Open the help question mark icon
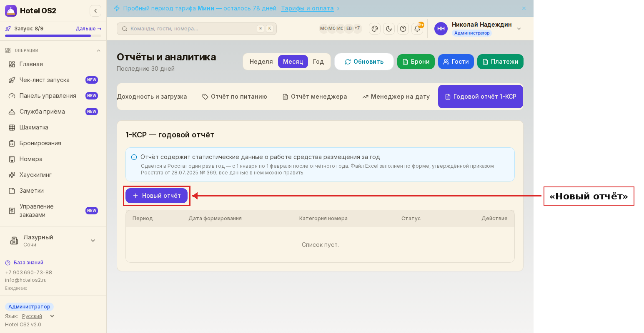This screenshot has width=644, height=333. (x=403, y=29)
